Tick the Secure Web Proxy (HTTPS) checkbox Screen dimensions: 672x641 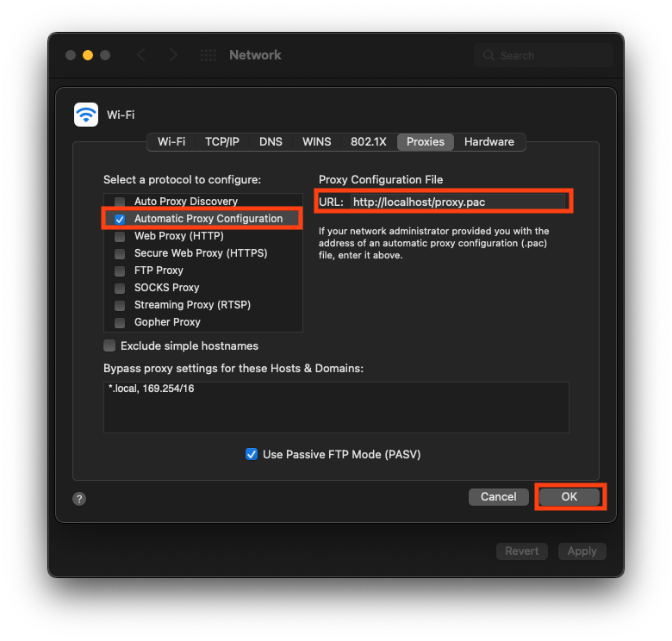[120, 253]
